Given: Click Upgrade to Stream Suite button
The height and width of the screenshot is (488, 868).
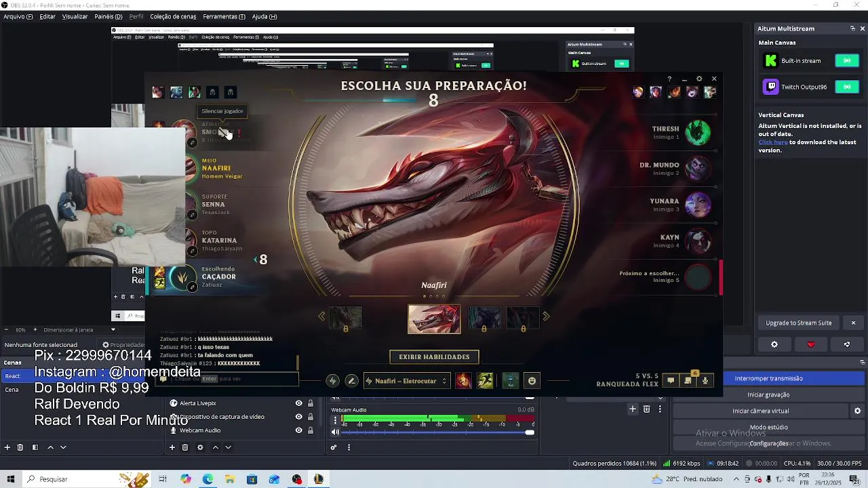Looking at the screenshot, I should pos(799,323).
